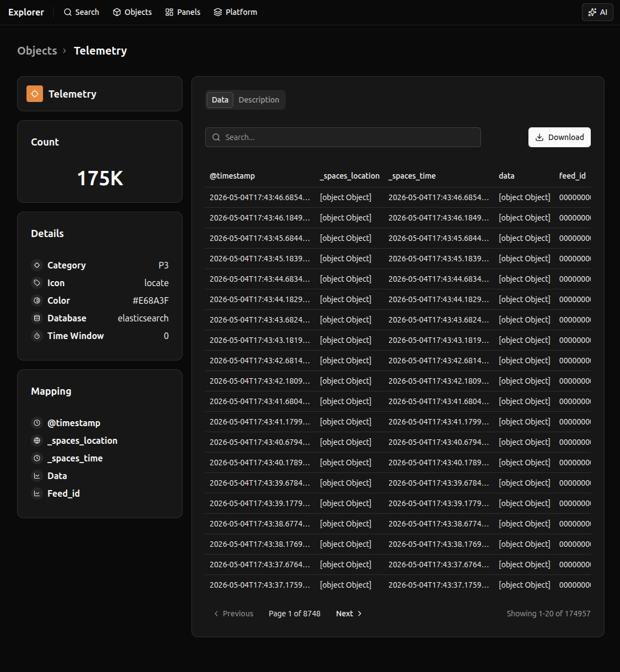Go to the Next page
The width and height of the screenshot is (620, 672).
[349, 614]
